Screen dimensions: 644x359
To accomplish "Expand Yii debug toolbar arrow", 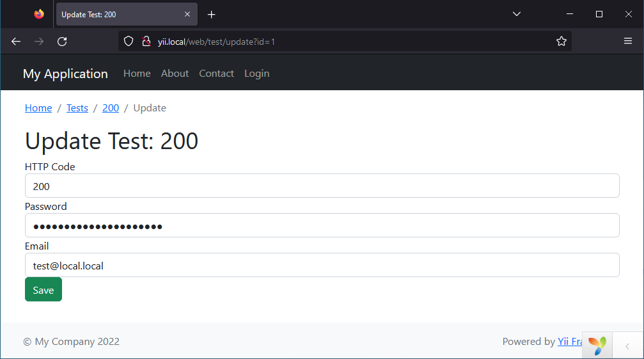I will pos(627,346).
